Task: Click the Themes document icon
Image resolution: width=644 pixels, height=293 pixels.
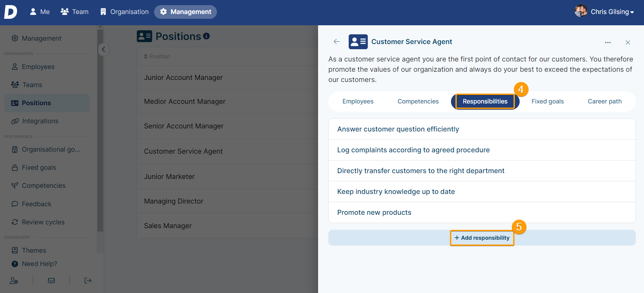Action: 15,250
